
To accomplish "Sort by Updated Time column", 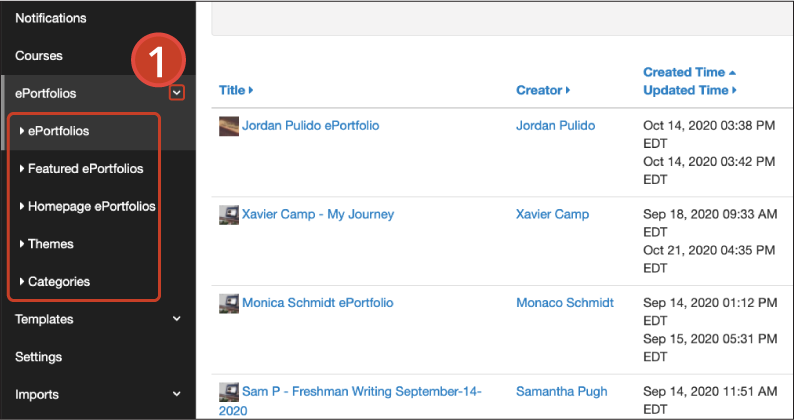I will click(690, 90).
